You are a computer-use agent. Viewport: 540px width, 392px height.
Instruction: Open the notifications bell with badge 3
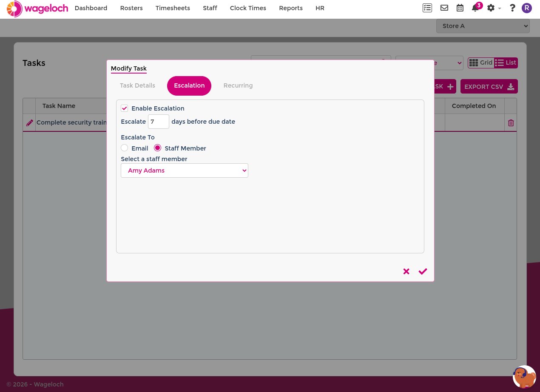click(476, 8)
